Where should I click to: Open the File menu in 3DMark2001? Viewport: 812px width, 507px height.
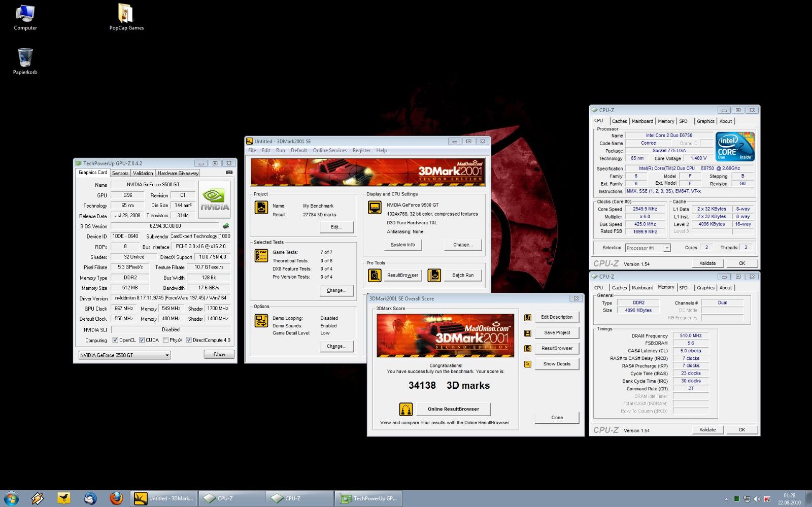252,150
